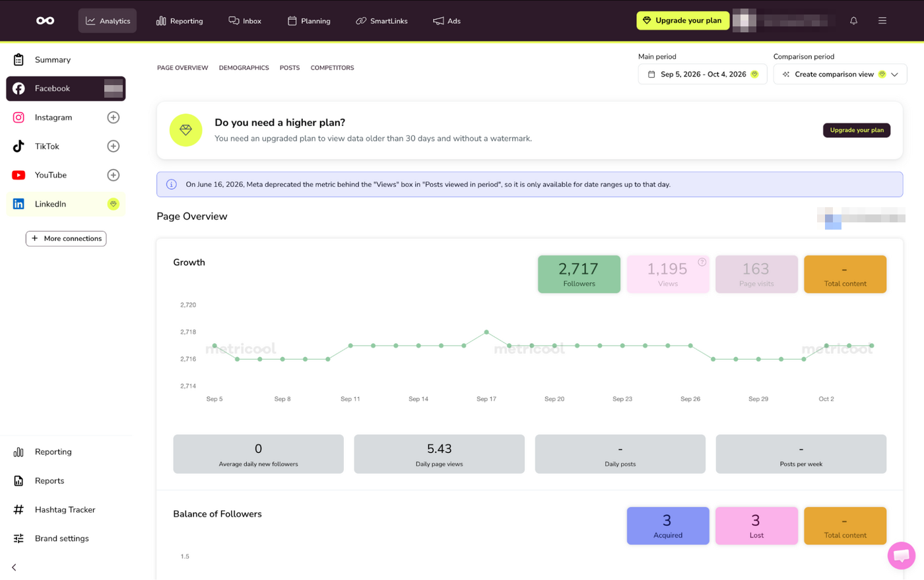The width and height of the screenshot is (924, 580).
Task: Go to the Reporting top menu
Action: (x=180, y=20)
